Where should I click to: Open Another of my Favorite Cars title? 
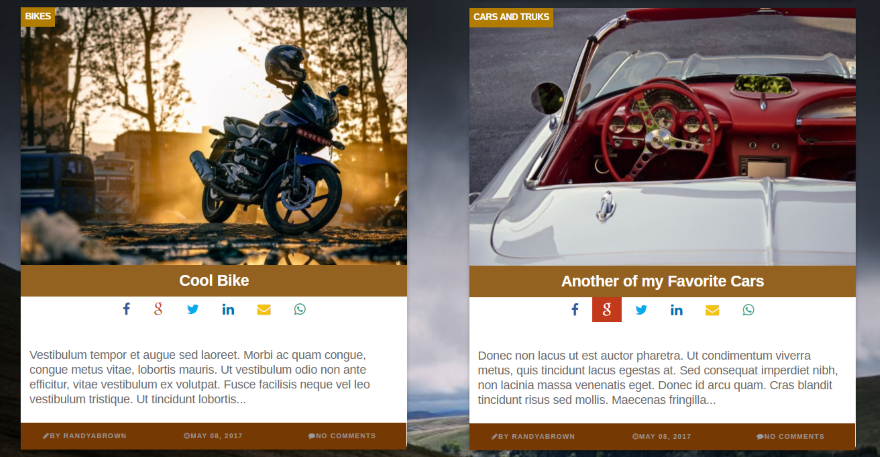point(662,281)
